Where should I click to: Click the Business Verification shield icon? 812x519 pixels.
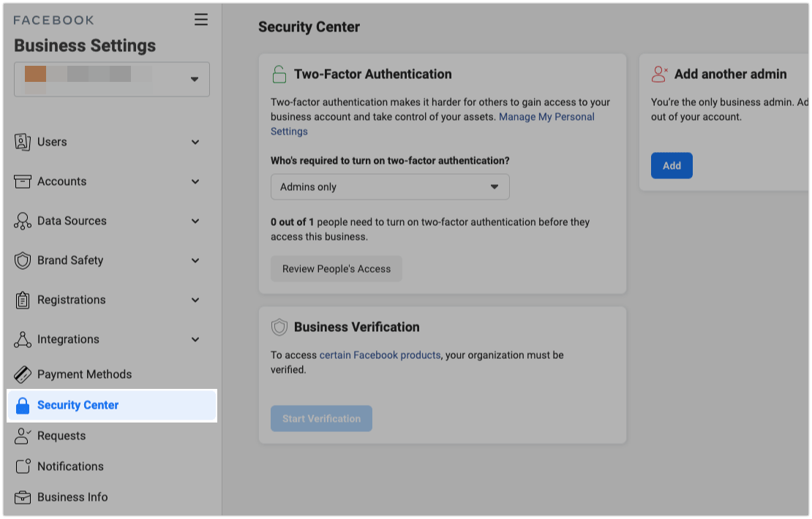(x=279, y=327)
